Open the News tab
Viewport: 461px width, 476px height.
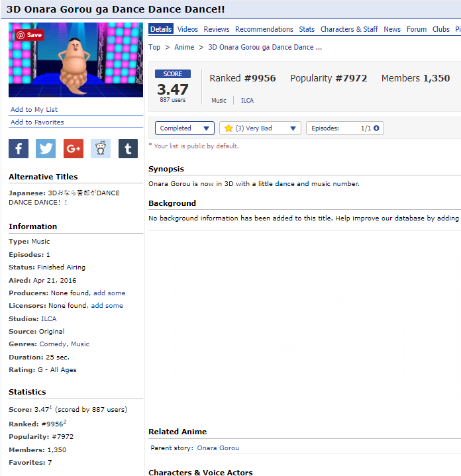392,29
